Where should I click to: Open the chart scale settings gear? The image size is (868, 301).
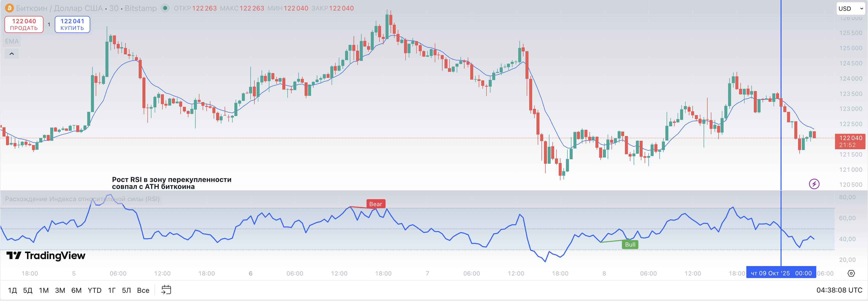click(x=851, y=273)
